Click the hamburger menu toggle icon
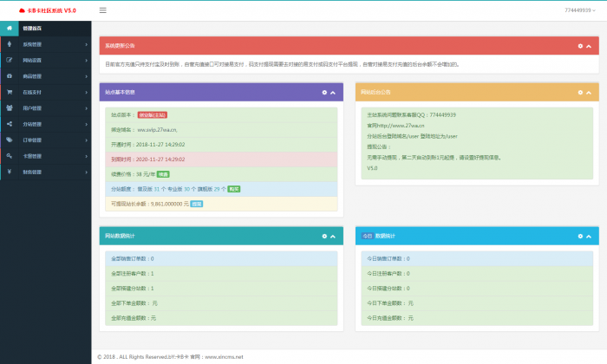Image resolution: width=607 pixels, height=364 pixels. coord(103,10)
